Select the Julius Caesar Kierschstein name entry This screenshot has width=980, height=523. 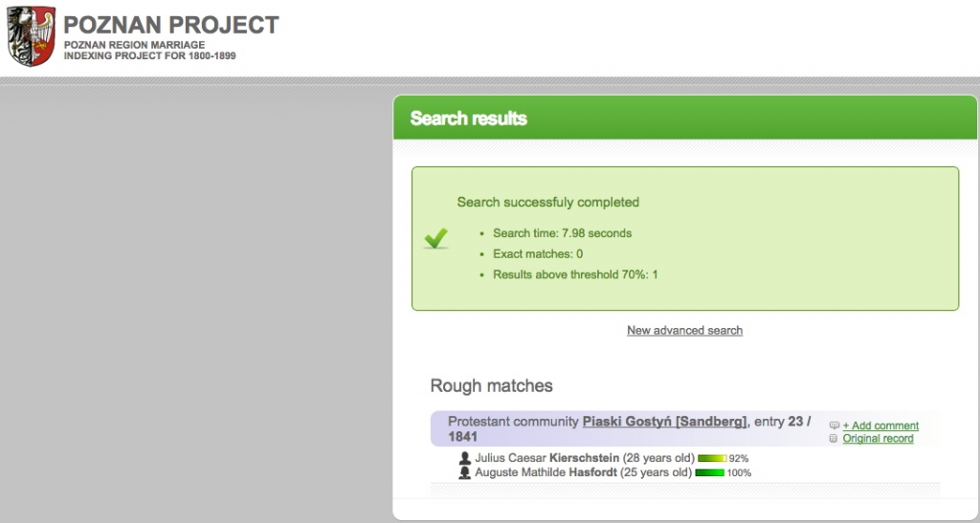[546, 458]
